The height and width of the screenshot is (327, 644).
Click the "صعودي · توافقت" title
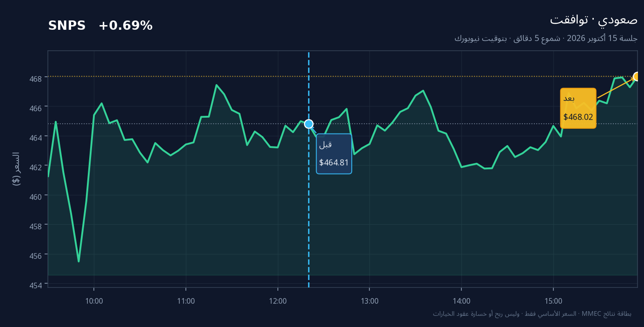pos(594,20)
